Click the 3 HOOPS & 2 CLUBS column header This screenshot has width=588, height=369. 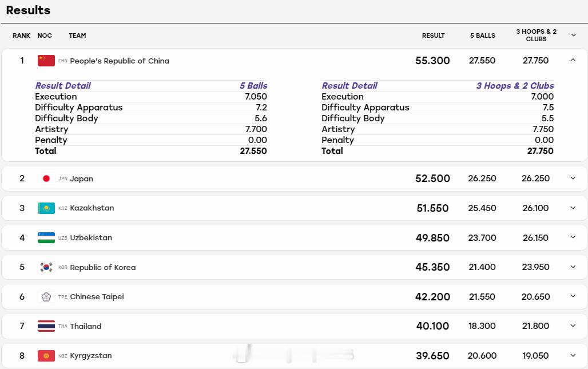537,35
